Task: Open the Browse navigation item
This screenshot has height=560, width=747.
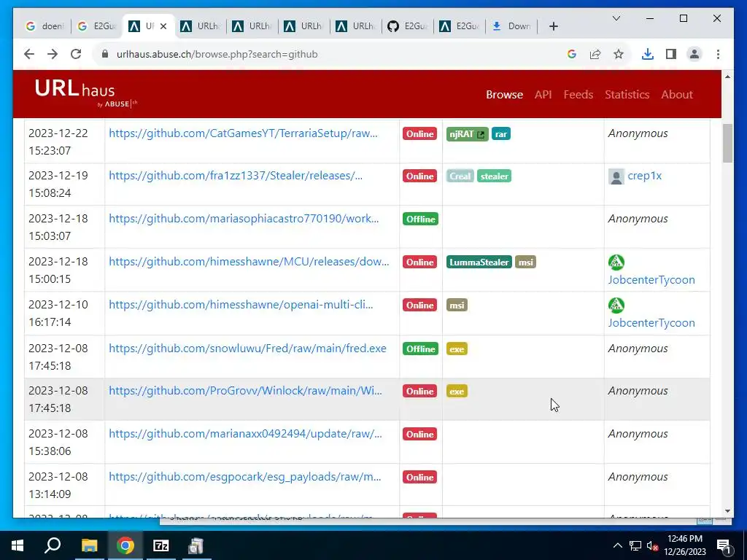Action: pos(504,94)
